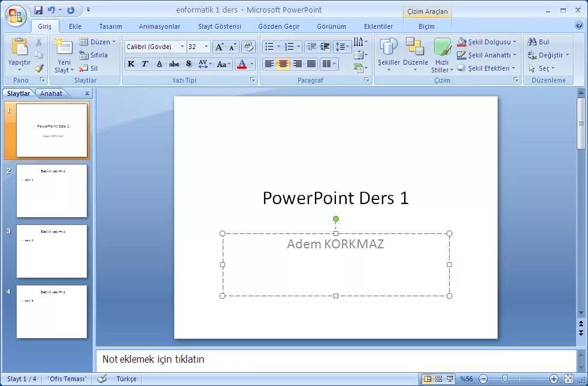This screenshot has width=588, height=386.
Task: Cut selection with the scissors icon
Action: click(x=39, y=42)
